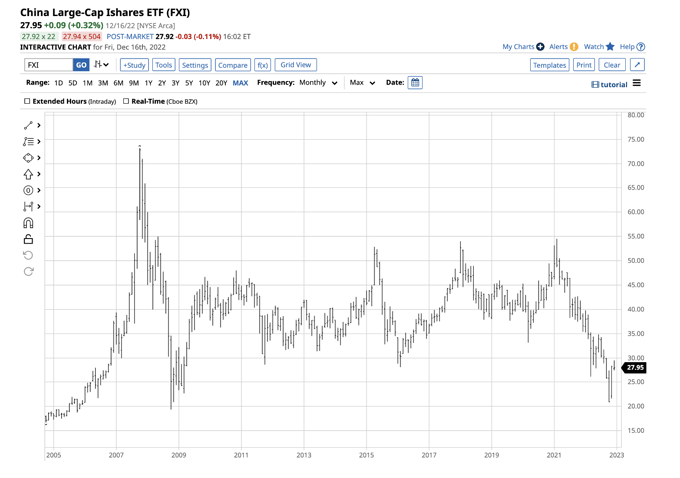Enable the Real-Time Cboe BZX checkbox
The width and height of the screenshot is (680, 478).
[126, 101]
